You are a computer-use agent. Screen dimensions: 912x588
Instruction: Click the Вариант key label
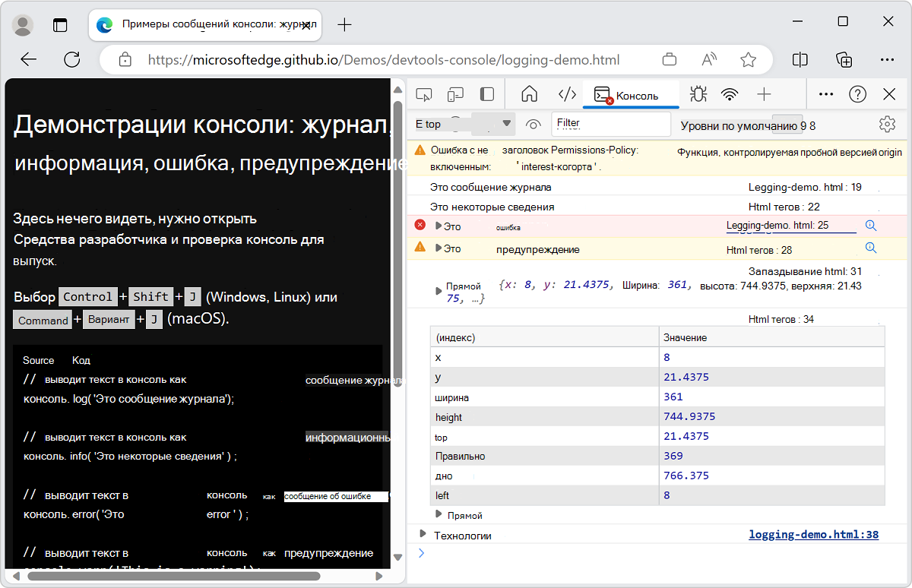[109, 321]
